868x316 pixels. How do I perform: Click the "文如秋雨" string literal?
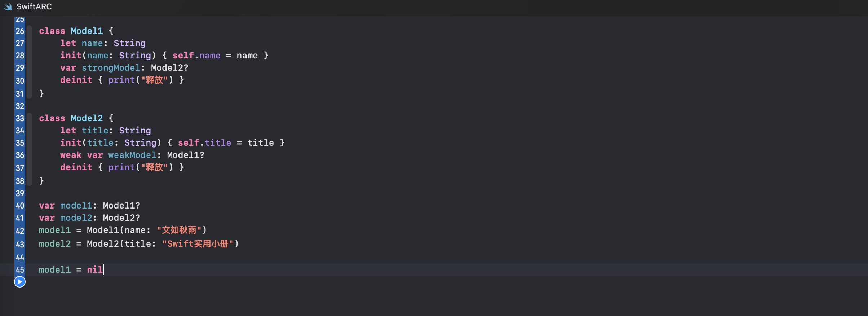[181, 230]
